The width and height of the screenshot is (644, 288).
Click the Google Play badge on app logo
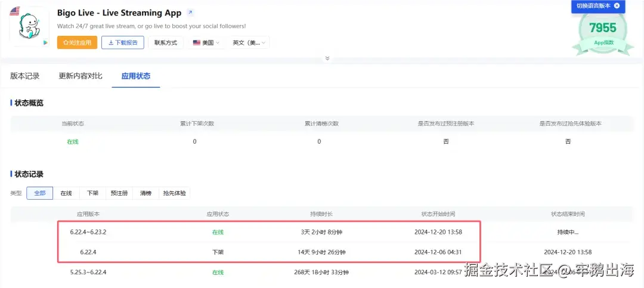coord(45,42)
